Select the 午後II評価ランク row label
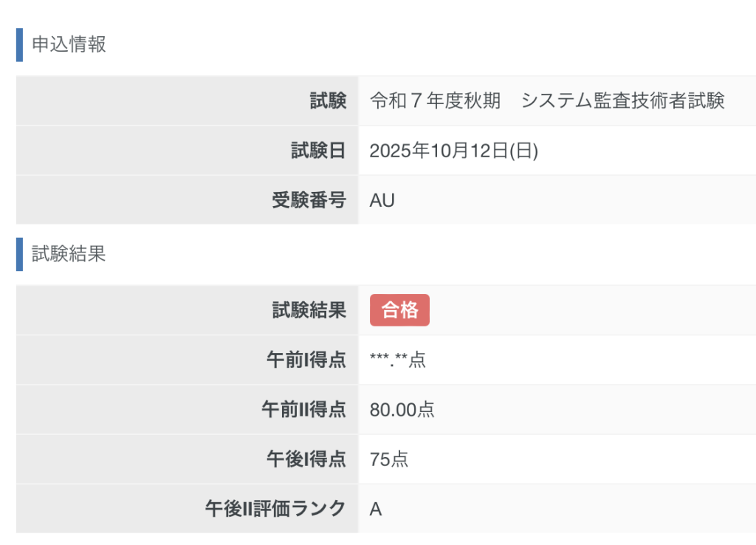 click(275, 509)
